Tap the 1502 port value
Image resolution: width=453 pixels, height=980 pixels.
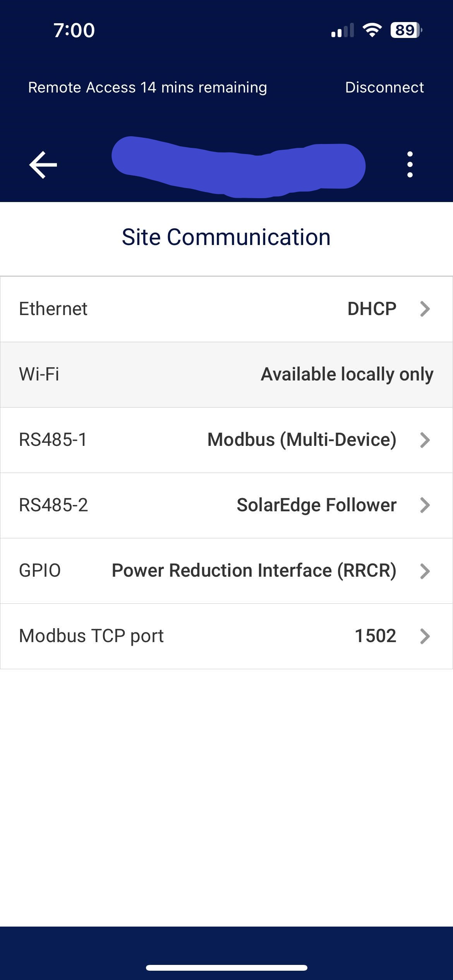[x=375, y=636]
